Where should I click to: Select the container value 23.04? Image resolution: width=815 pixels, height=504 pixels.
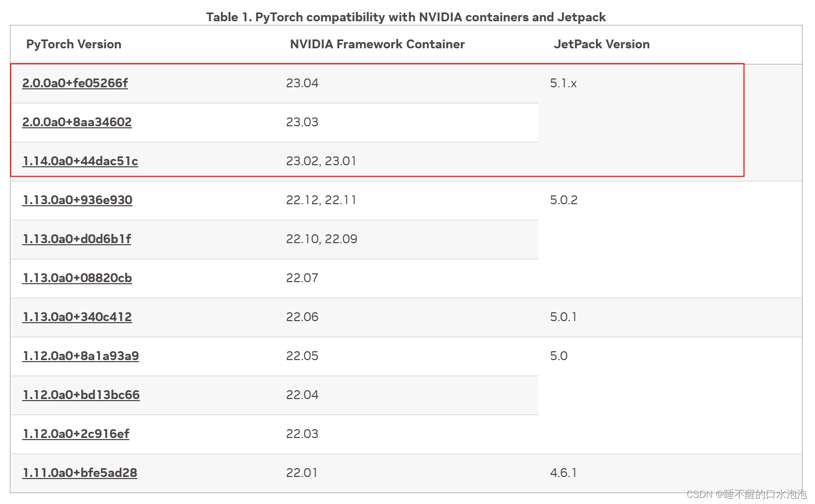(302, 83)
